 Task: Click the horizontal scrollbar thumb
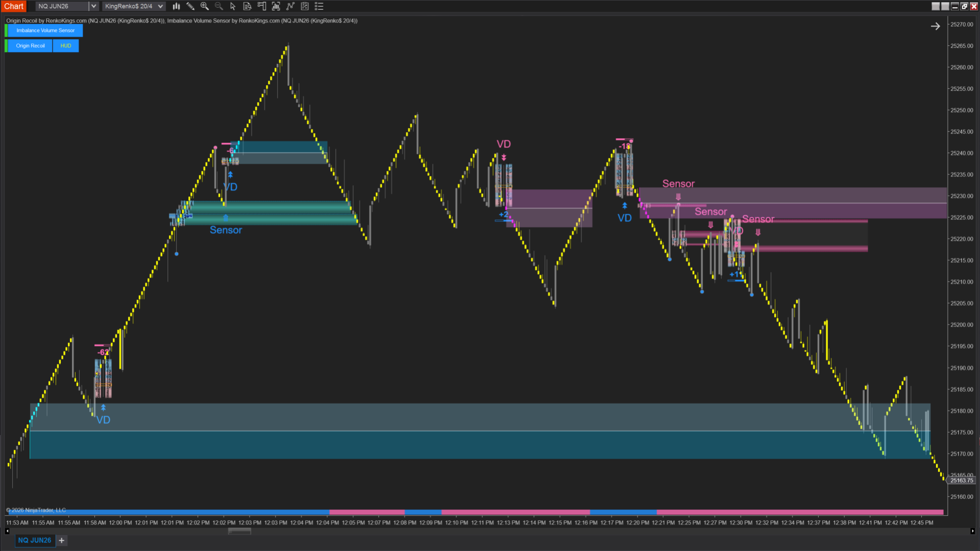point(239,531)
